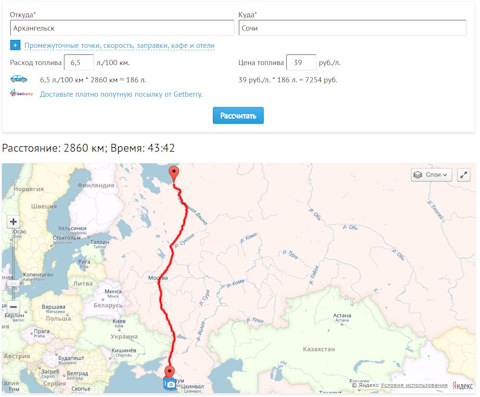Open Условия использования link on map

click(414, 385)
